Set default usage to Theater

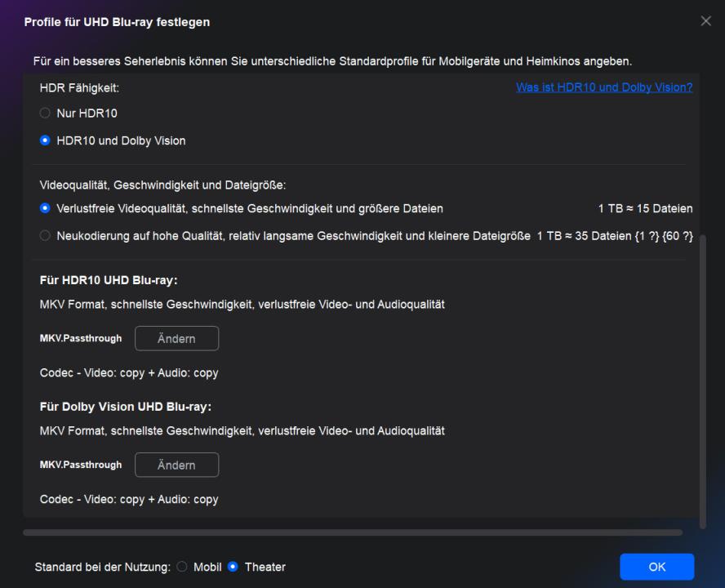[233, 567]
